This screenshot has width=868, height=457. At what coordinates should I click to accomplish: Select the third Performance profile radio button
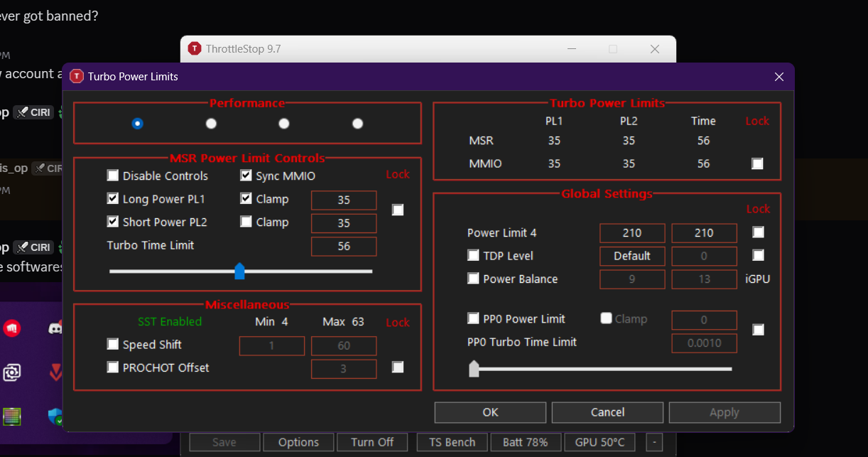pyautogui.click(x=284, y=123)
